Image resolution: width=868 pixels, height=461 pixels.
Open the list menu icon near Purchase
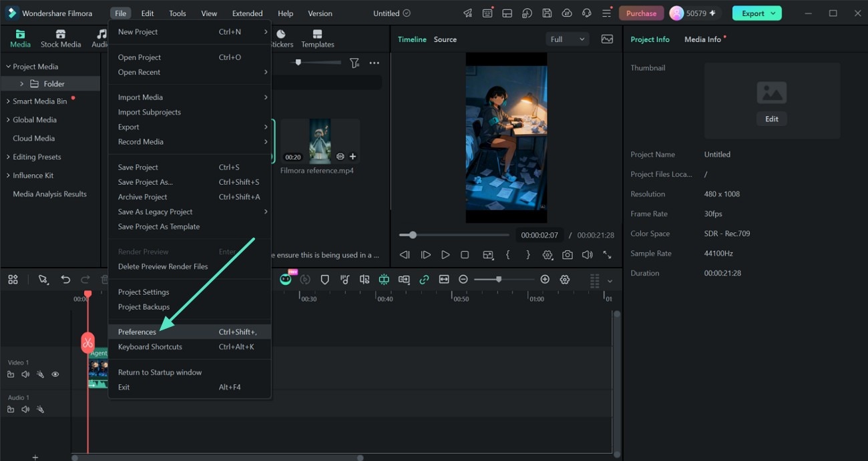click(606, 13)
